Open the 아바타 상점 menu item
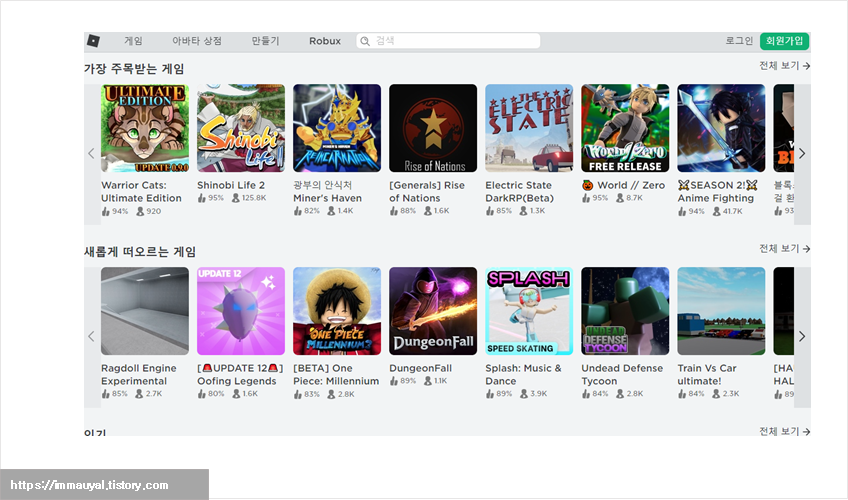The height and width of the screenshot is (500, 848). pos(197,41)
